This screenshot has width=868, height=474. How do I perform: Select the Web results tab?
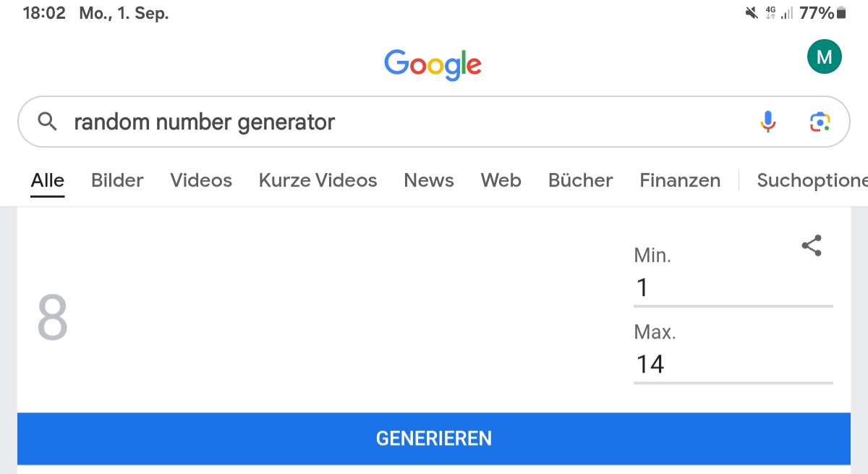[501, 180]
